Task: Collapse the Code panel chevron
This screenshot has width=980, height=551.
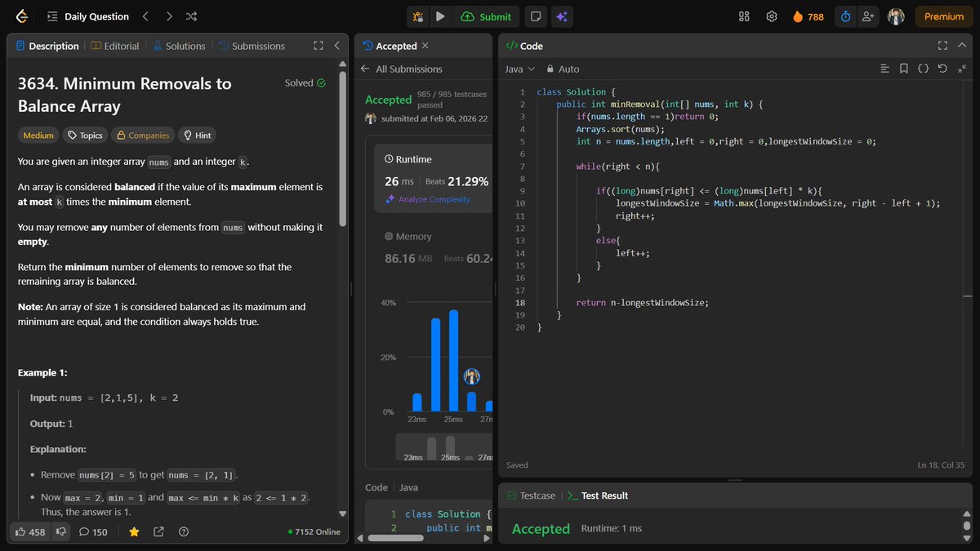Action: 962,46
